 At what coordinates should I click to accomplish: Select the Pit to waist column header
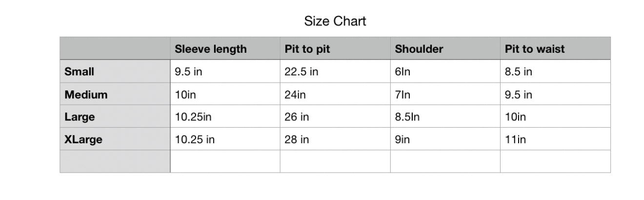coord(555,48)
